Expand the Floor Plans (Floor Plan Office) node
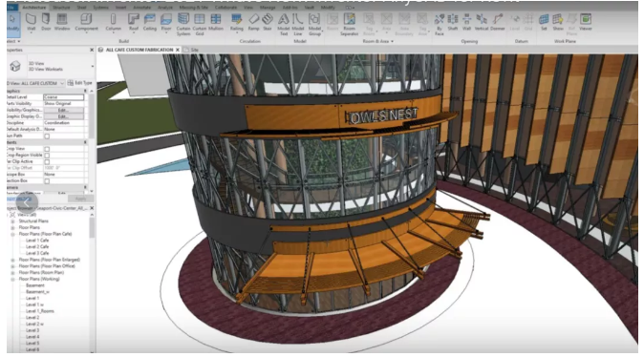Viewport: 644px width, 357px height. (12, 266)
